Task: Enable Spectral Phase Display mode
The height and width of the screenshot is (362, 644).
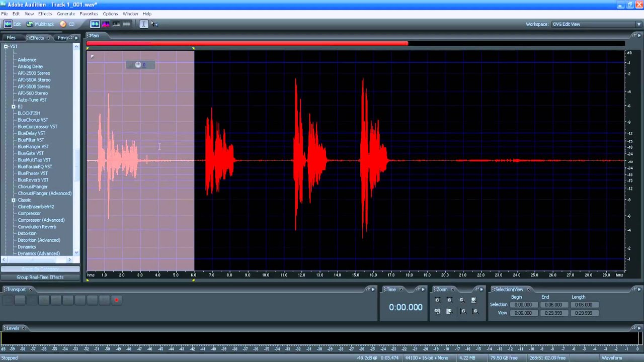Action: 127,24
